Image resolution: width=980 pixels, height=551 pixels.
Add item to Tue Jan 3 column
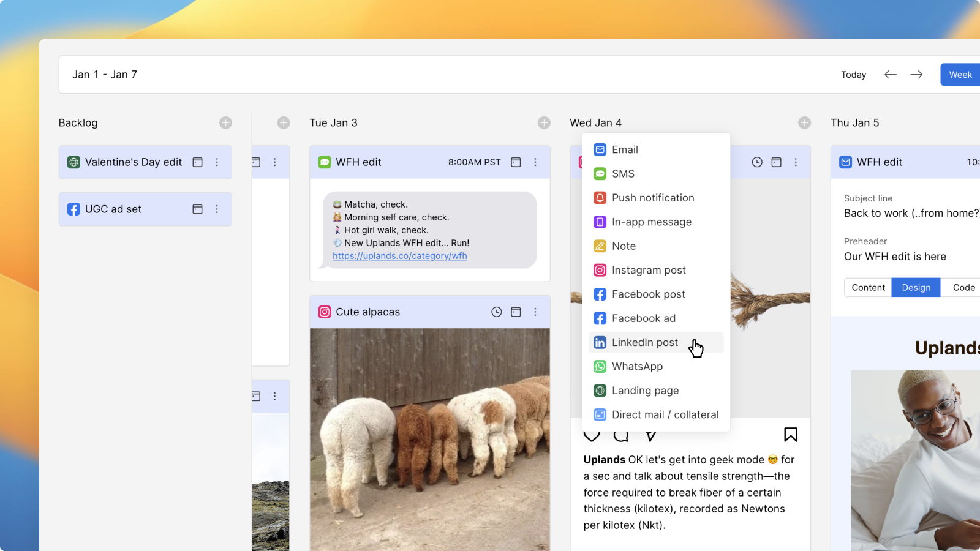[x=544, y=122]
